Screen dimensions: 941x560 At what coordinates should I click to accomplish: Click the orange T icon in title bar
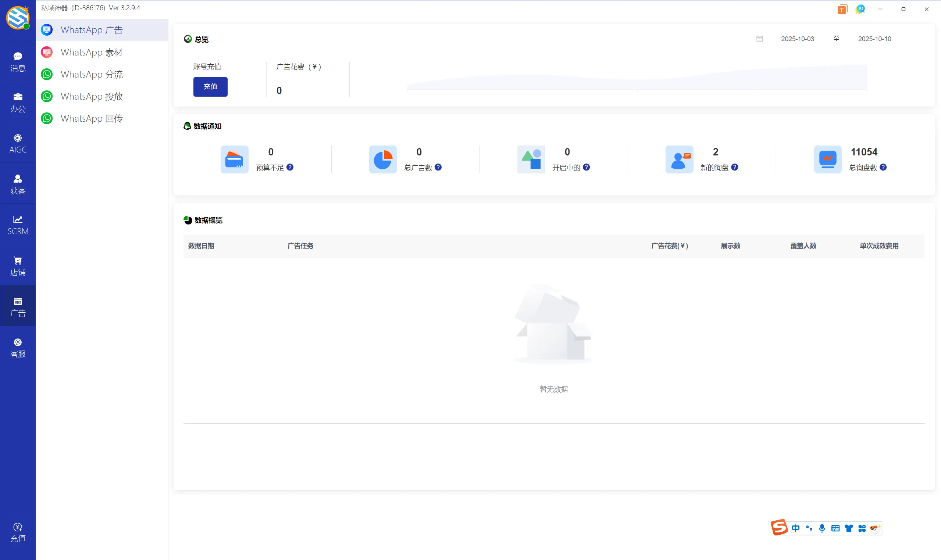tap(842, 9)
